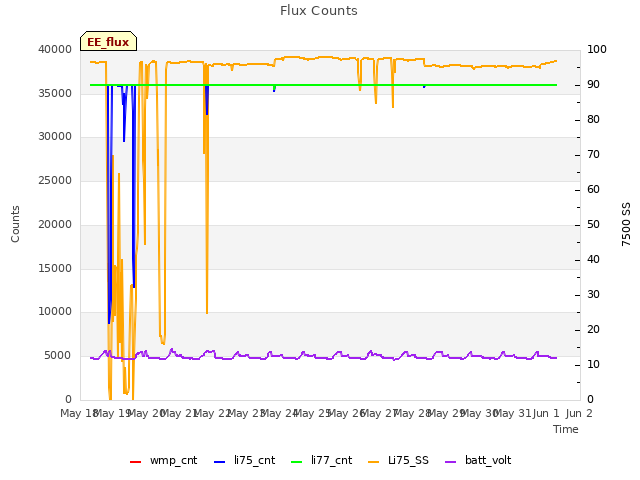The width and height of the screenshot is (640, 480).
Task: Click the orange Li75_SS legend color marker
Action: pos(373,462)
